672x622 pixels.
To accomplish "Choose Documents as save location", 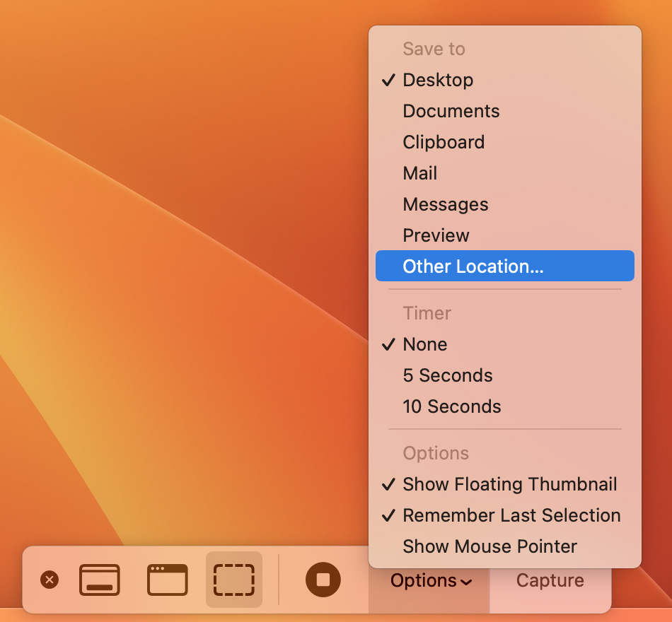I will click(505, 112).
